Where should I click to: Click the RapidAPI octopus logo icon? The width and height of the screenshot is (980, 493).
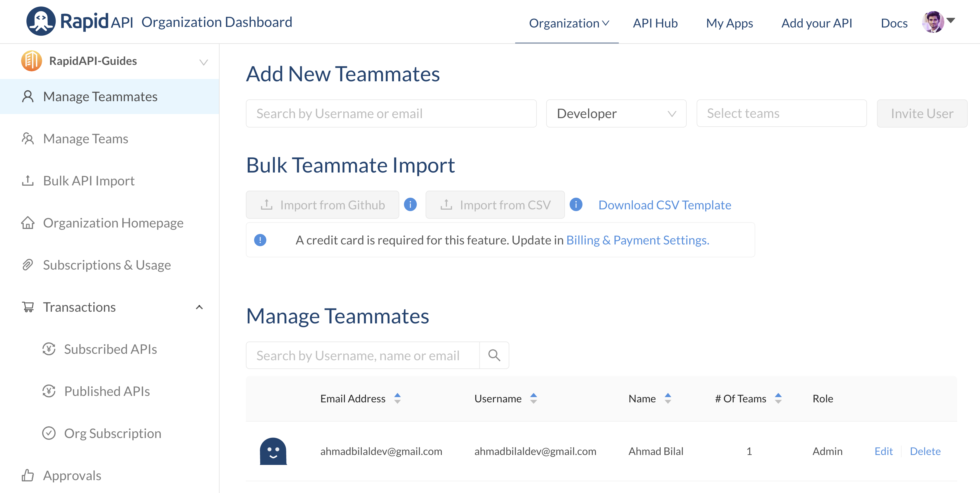click(x=41, y=21)
